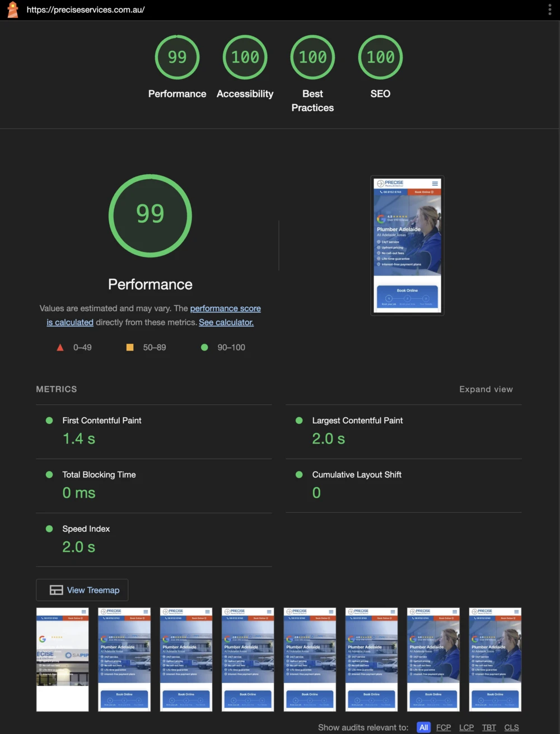Filter audits by LCP
Screen dimensions: 560x734
click(466, 727)
